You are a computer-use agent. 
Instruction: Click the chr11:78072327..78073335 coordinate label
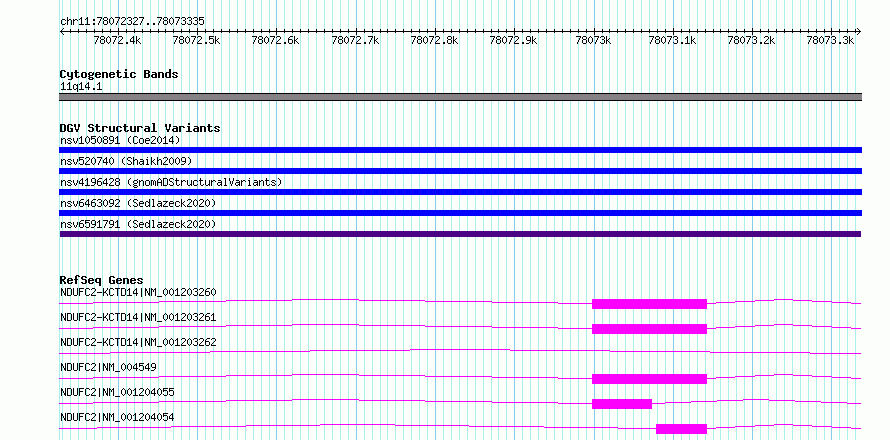tap(132, 21)
